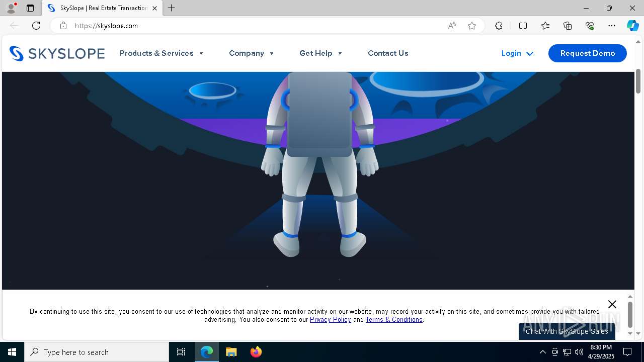The height and width of the screenshot is (362, 644).
Task: Open the Windows Start menu
Action: (12, 352)
